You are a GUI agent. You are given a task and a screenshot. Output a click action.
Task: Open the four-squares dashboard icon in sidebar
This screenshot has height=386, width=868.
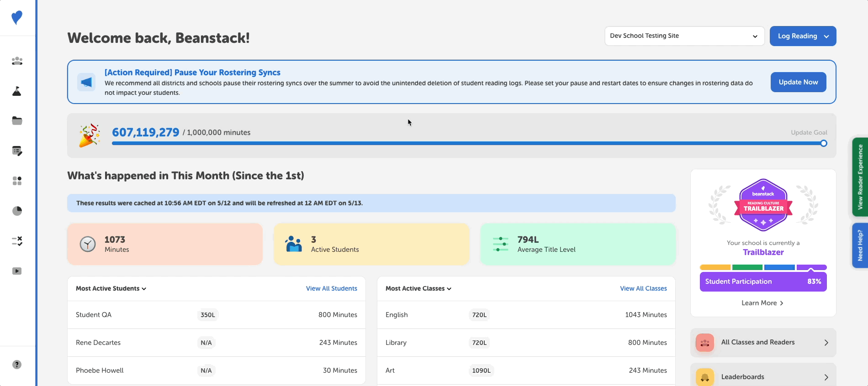click(x=17, y=181)
